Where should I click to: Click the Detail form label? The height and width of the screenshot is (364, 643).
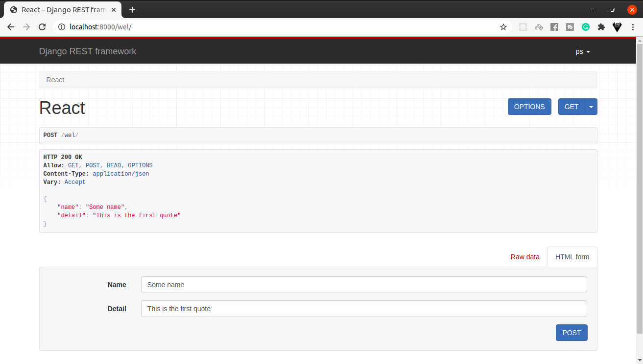(x=117, y=309)
